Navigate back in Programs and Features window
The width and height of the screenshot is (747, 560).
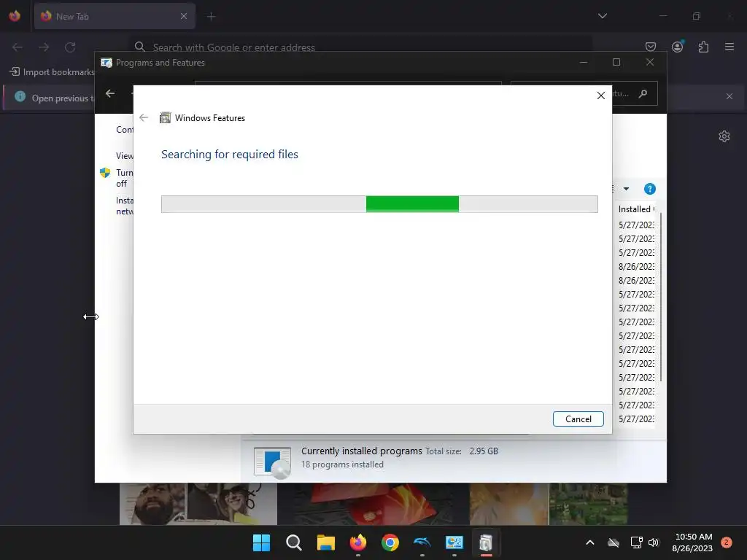pos(110,93)
